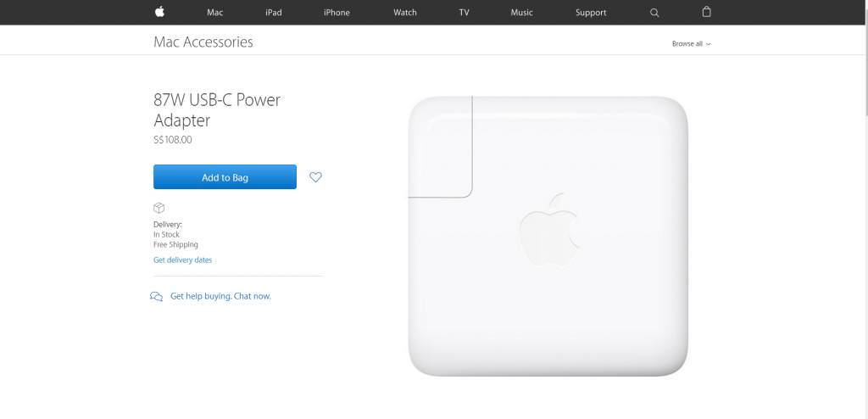This screenshot has width=868, height=419.
Task: Save item with the heart favorite icon
Action: 315,177
